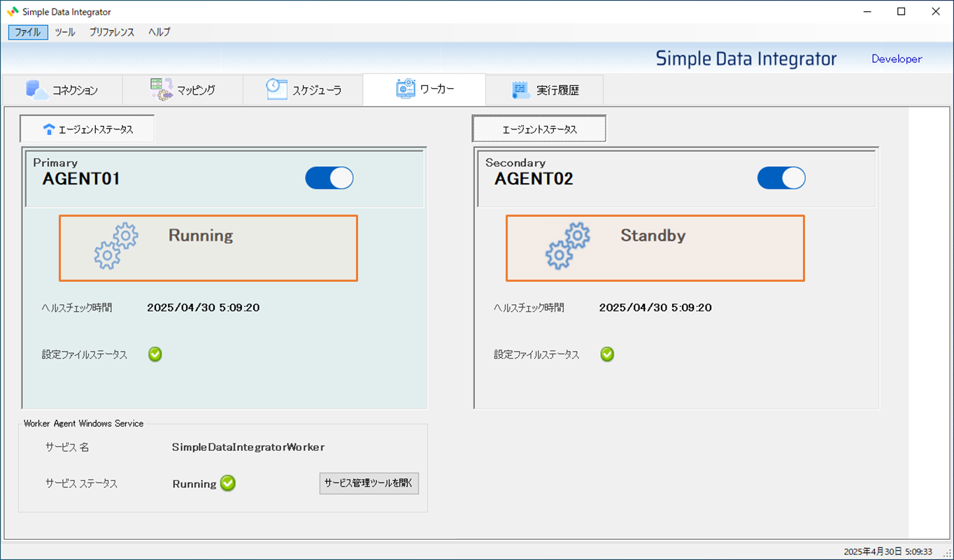The height and width of the screenshot is (560, 954).
Task: Click the Scheduler clock icon
Action: [x=277, y=89]
